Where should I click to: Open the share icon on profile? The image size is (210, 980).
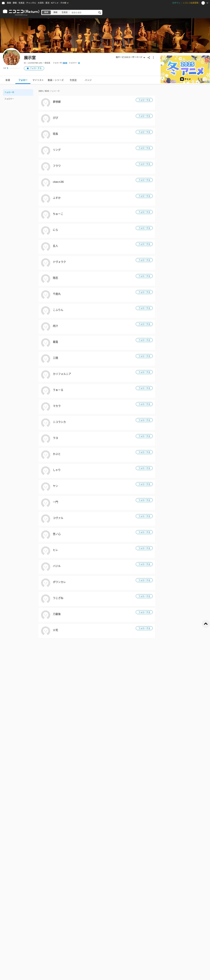pyautogui.click(x=149, y=57)
